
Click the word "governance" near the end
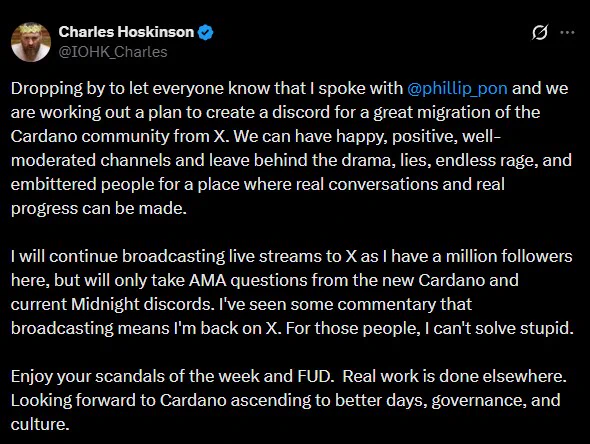[x=477, y=401]
